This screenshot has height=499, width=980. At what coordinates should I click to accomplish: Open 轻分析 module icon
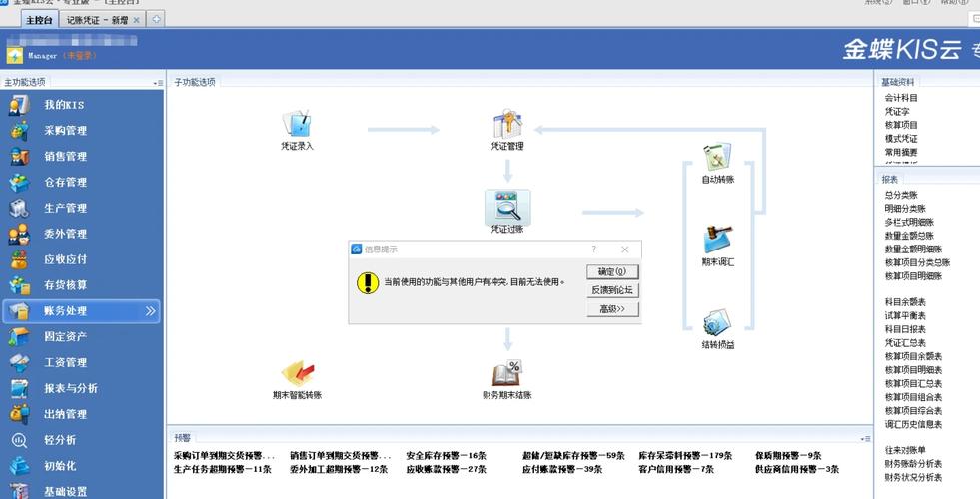(19, 440)
